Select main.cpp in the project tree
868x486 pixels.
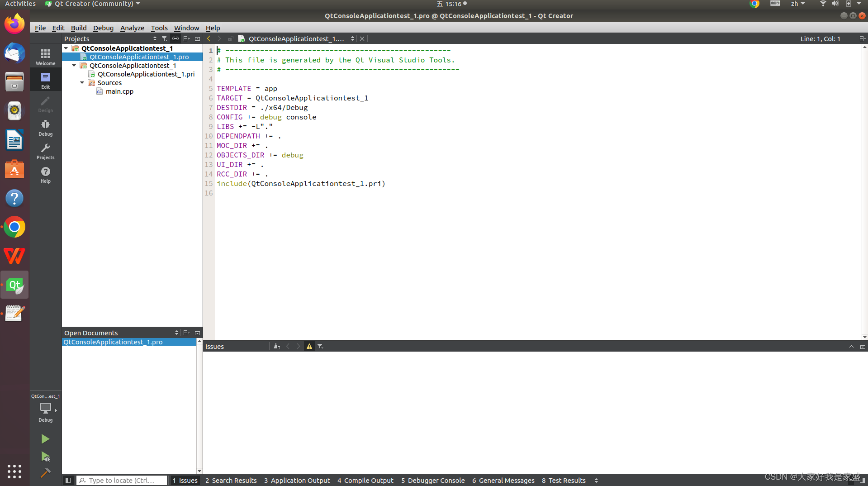point(119,91)
